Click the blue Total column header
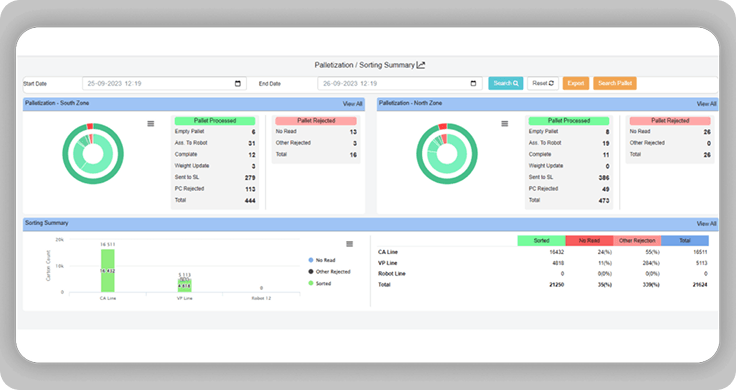This screenshot has width=736, height=390. click(x=685, y=241)
